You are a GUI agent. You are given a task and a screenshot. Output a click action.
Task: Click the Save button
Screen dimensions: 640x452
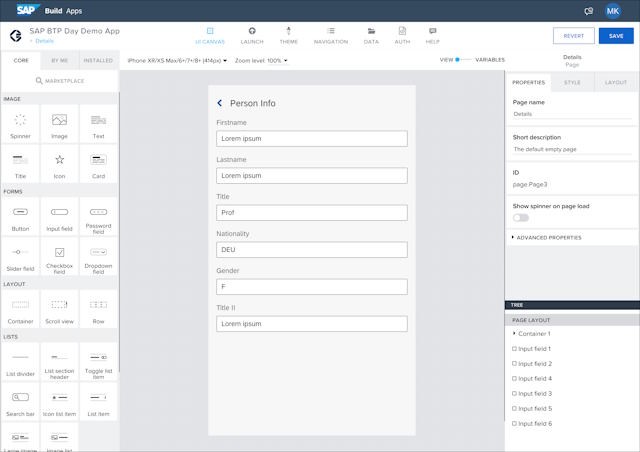(616, 35)
